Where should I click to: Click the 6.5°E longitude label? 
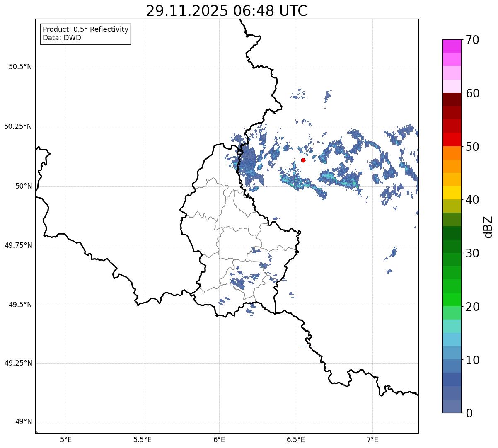(296, 440)
